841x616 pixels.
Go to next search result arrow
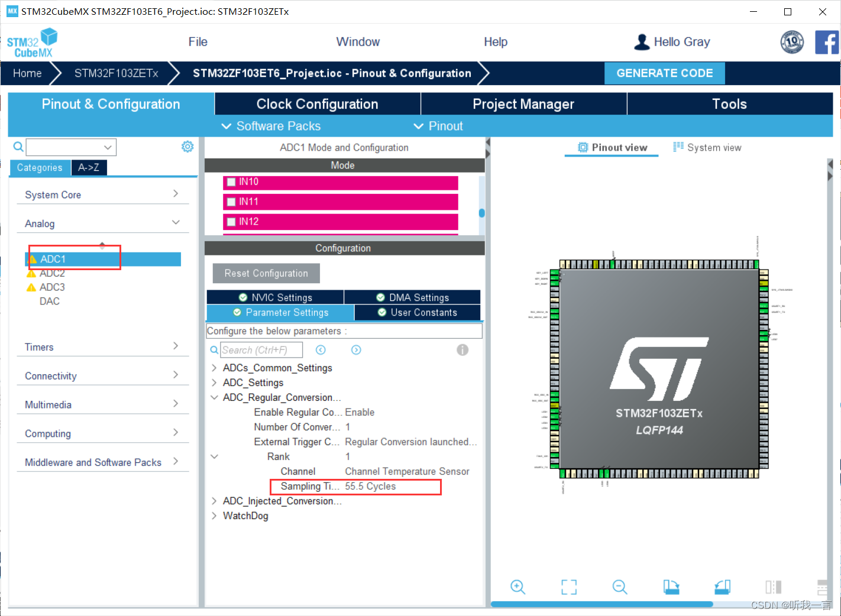tap(356, 350)
